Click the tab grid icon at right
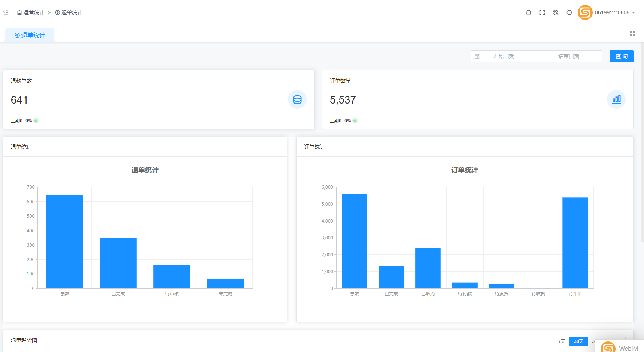The height and width of the screenshot is (352, 644). tap(633, 33)
